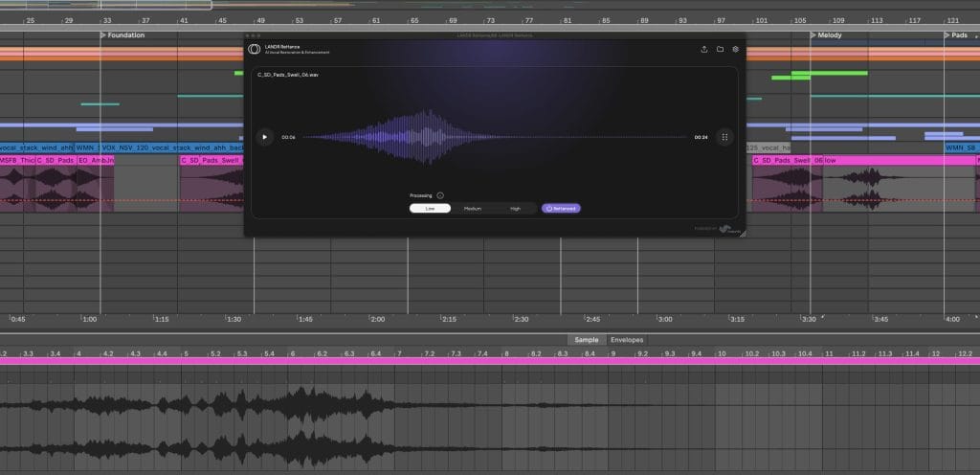980x475 pixels.
Task: Select the WMN_SB clip at far right
Action: click(x=961, y=148)
